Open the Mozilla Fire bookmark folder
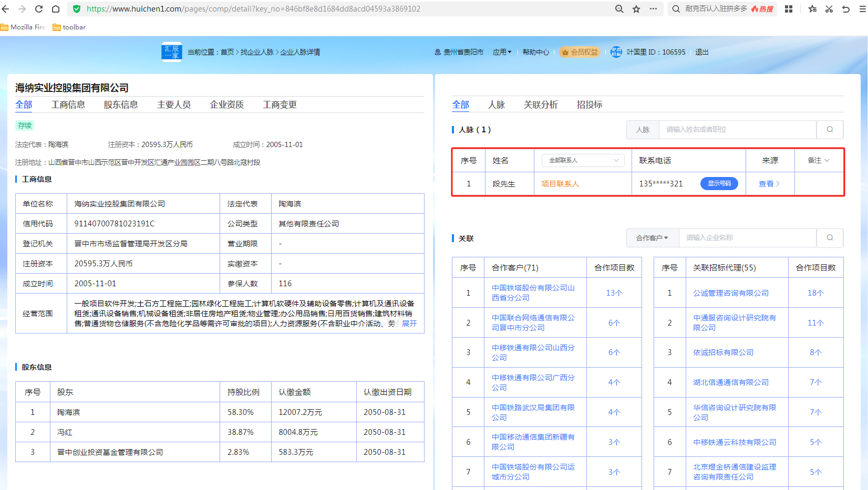 (23, 27)
